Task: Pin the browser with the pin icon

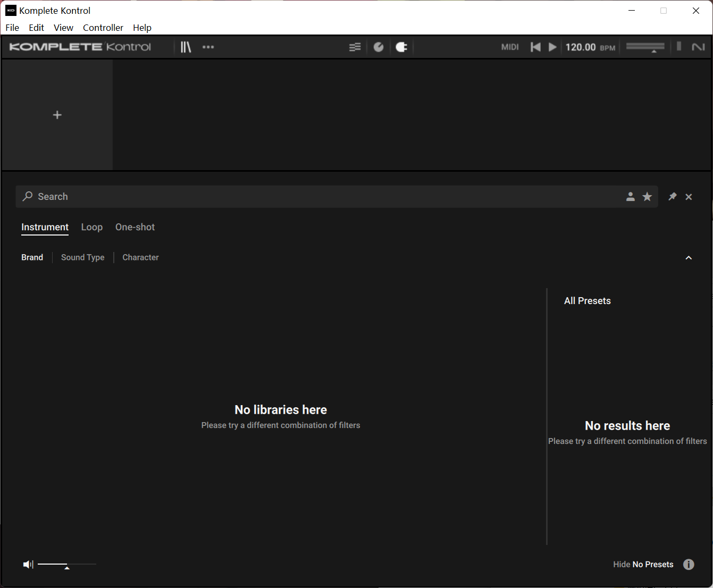Action: coord(673,197)
